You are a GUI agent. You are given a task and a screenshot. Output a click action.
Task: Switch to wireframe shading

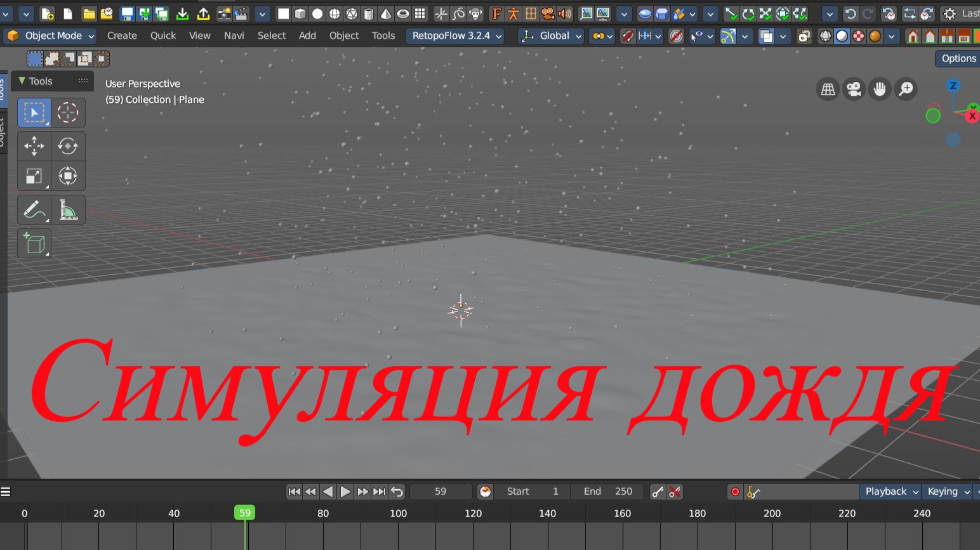tap(825, 36)
